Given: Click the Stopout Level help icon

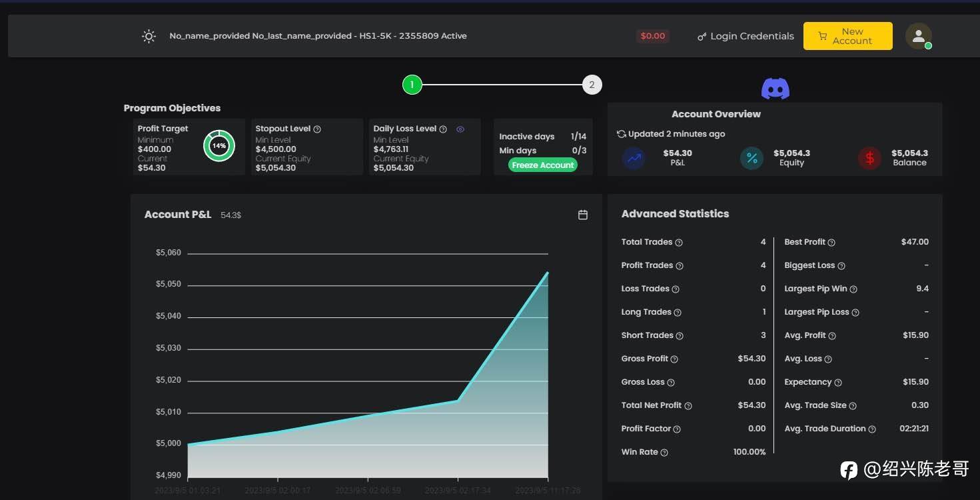Looking at the screenshot, I should tap(317, 129).
